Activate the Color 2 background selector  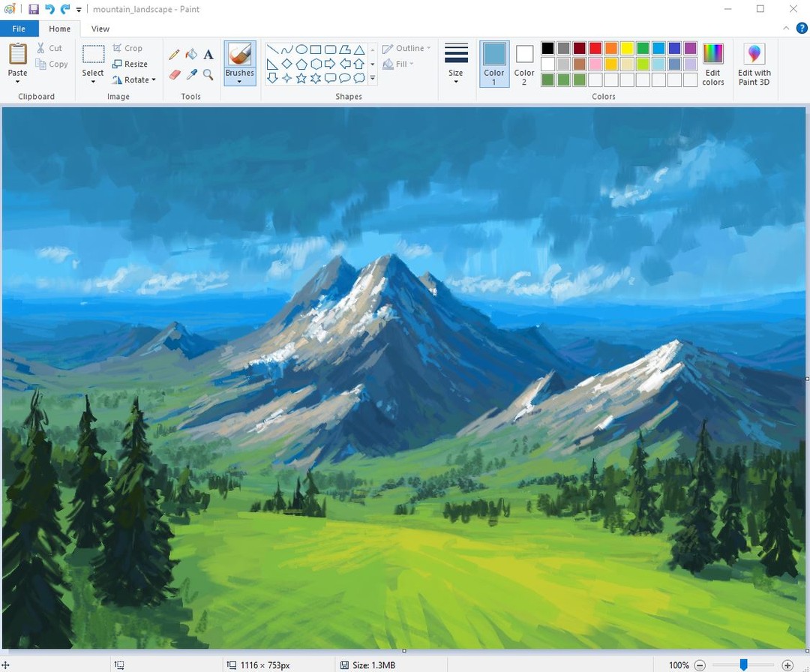coord(524,64)
